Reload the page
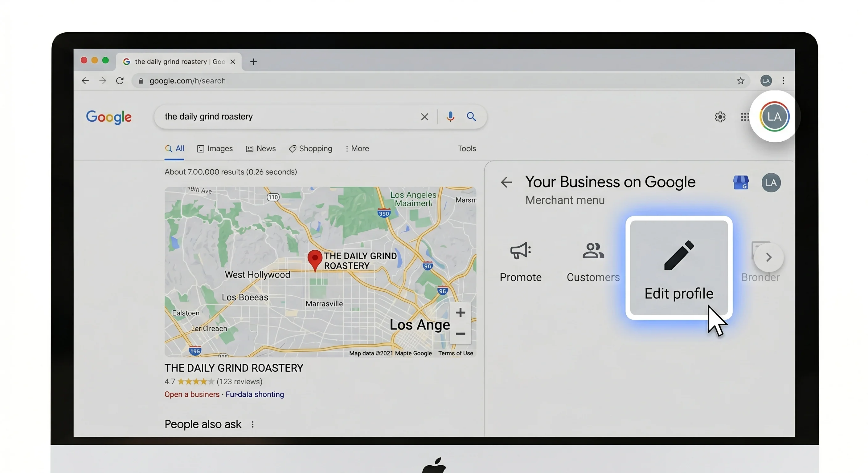 (120, 81)
